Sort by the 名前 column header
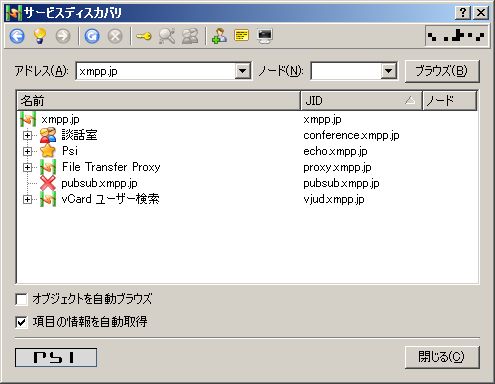The image size is (495, 384). coord(159,100)
